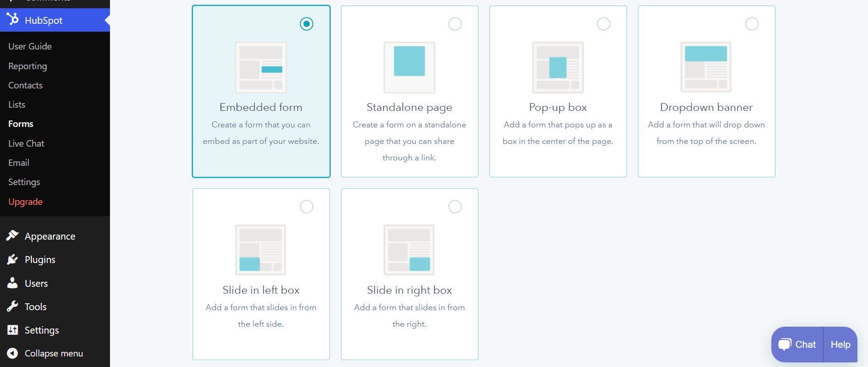Select the Embedded form radio button

[307, 24]
